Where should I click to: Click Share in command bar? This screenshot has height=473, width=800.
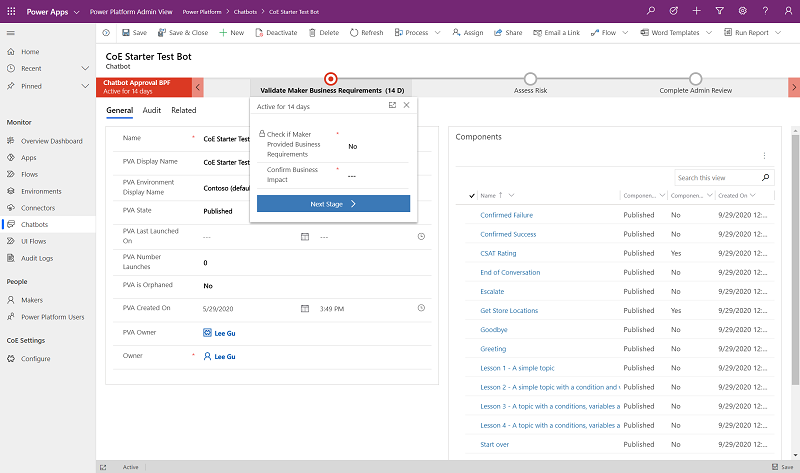tap(508, 33)
